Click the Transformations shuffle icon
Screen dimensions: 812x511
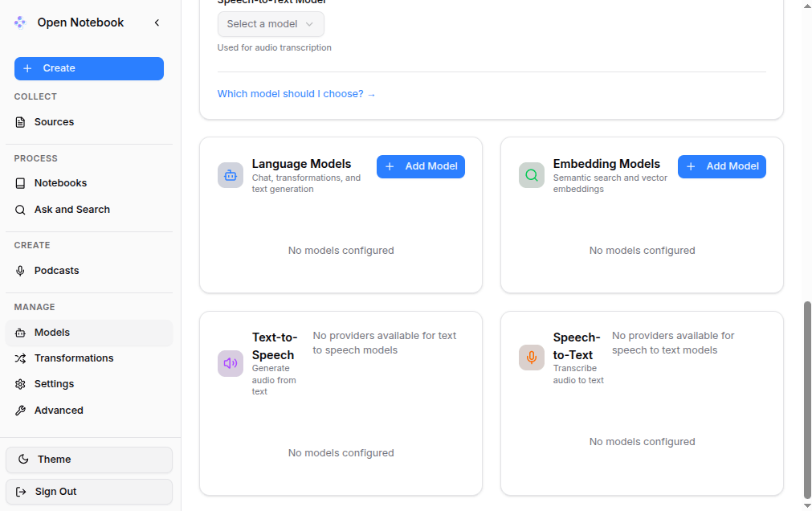click(21, 358)
